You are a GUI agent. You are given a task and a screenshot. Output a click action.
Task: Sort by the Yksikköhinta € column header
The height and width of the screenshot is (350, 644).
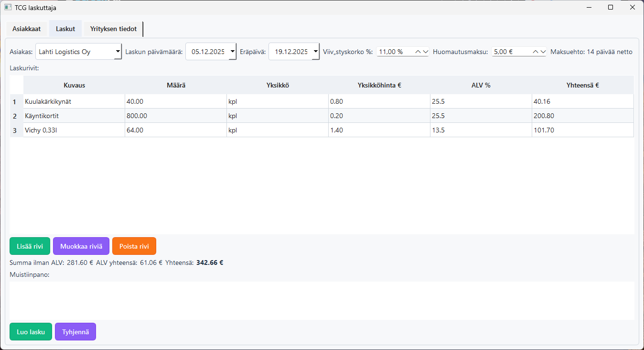379,85
